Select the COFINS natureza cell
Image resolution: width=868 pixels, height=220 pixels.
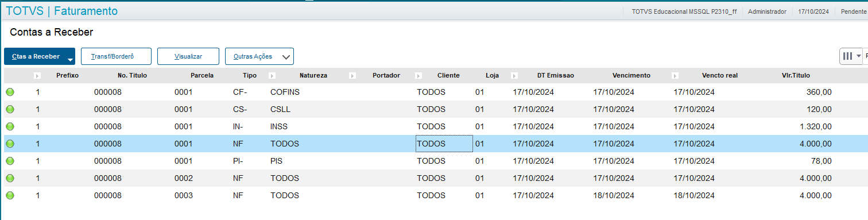pyautogui.click(x=285, y=92)
